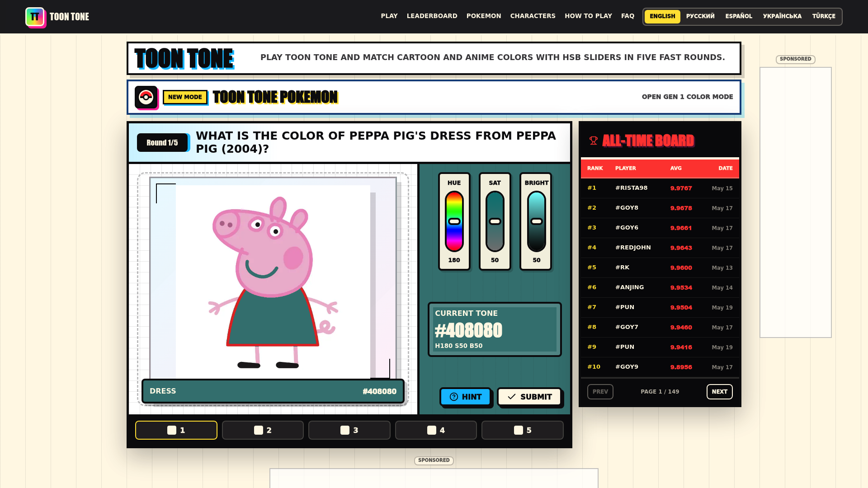Click Next on the leaderboard pagination
This screenshot has width=868, height=488.
click(719, 392)
